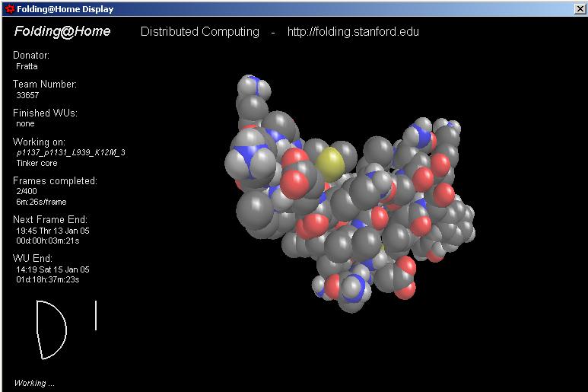Click the Tinker core text
The image size is (588, 392).
[37, 163]
